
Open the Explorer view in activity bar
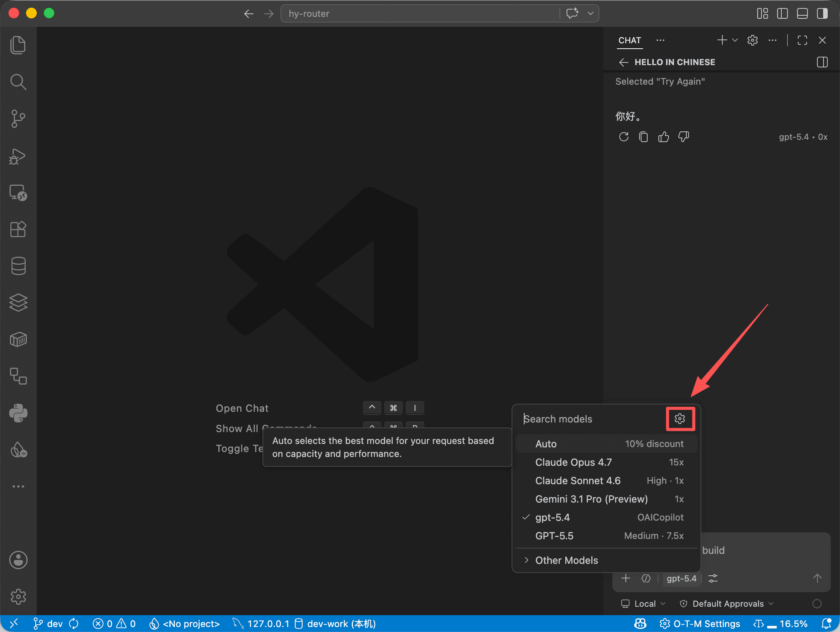pos(18,45)
